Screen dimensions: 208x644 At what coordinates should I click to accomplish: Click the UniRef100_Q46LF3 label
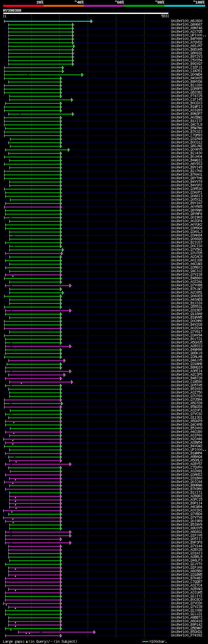pyautogui.click(x=186, y=561)
